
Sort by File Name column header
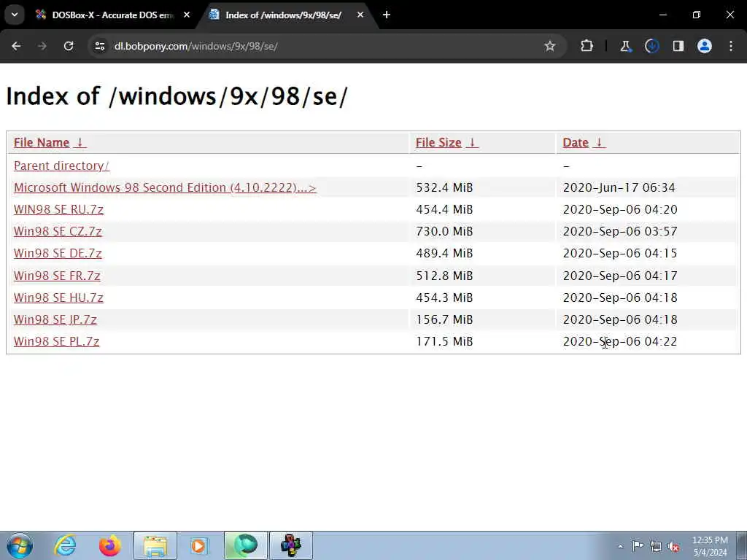[42, 142]
